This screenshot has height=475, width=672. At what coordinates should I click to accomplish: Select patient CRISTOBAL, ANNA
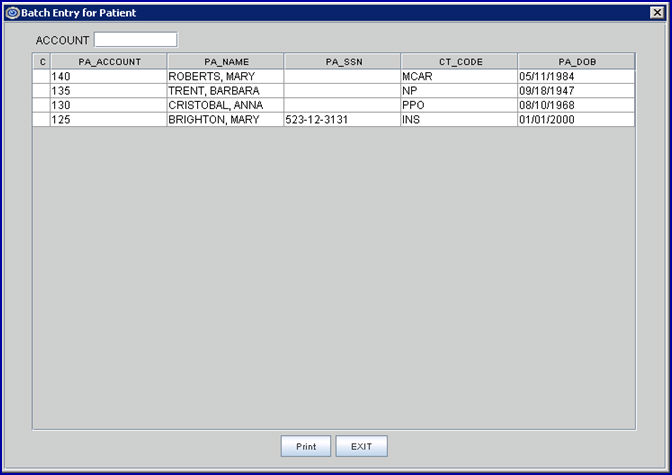point(226,105)
